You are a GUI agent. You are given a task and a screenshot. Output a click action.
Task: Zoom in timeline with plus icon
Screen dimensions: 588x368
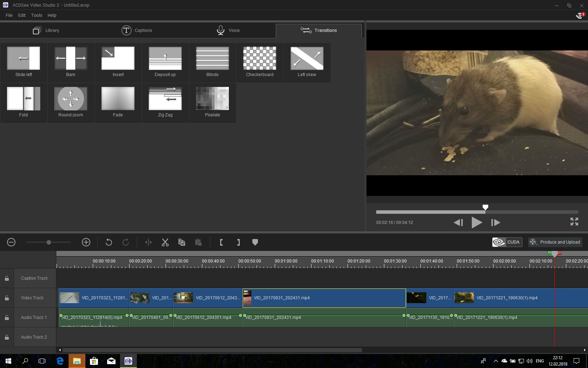pyautogui.click(x=86, y=242)
